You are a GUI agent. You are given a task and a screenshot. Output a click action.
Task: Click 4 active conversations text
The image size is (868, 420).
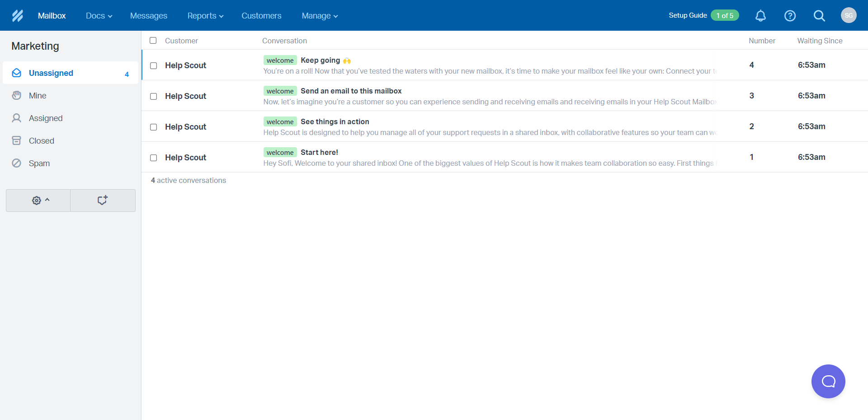pyautogui.click(x=189, y=180)
